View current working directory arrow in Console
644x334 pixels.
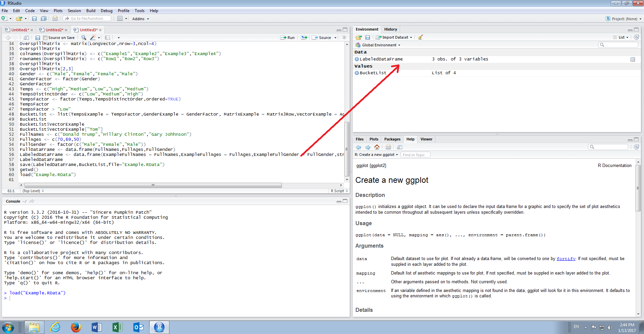[32, 201]
